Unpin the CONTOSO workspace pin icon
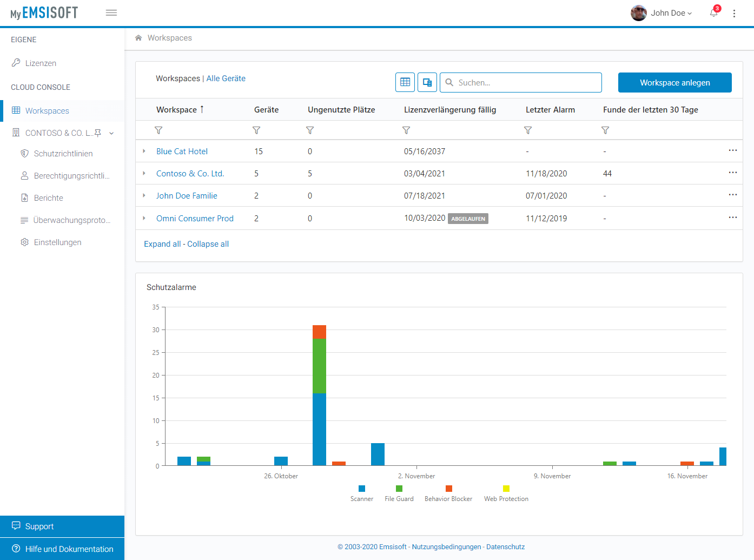Image resolution: width=754 pixels, height=560 pixels. (x=98, y=133)
